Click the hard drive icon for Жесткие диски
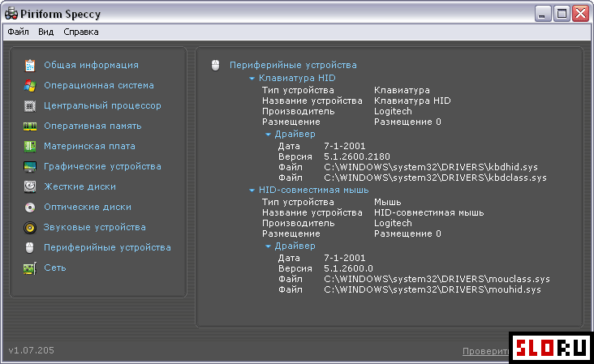Viewport: 594px width, 364px height. [x=30, y=186]
